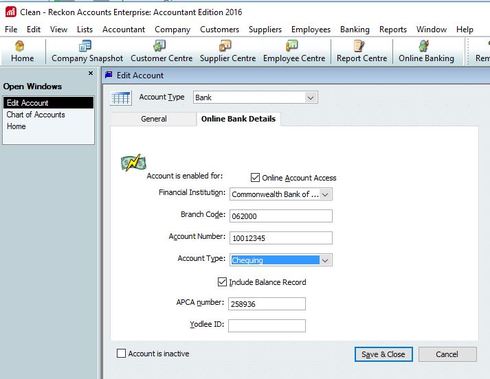Image resolution: width=490 pixels, height=379 pixels.
Task: Select the Online Bank Details tab
Action: tap(238, 119)
